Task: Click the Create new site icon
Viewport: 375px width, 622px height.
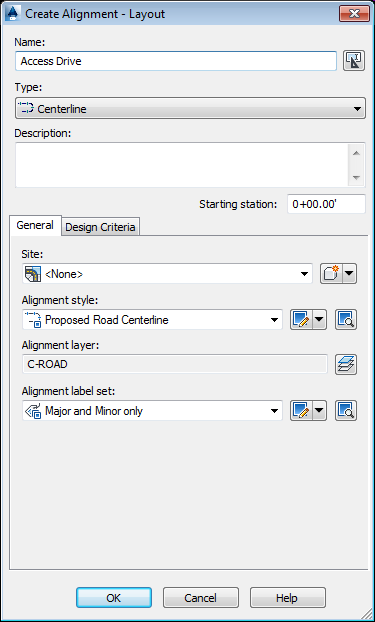Action: pos(332,274)
